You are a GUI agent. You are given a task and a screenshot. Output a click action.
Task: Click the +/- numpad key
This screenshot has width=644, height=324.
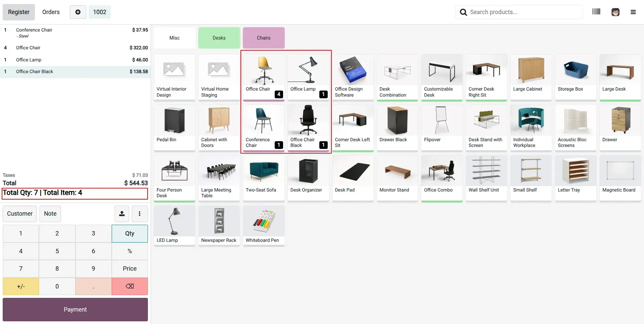tap(21, 286)
